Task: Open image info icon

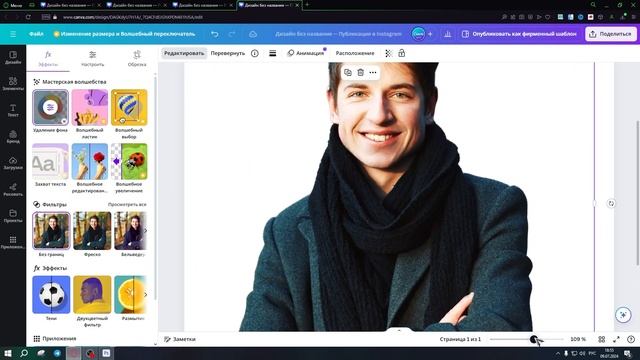Action: pos(255,53)
